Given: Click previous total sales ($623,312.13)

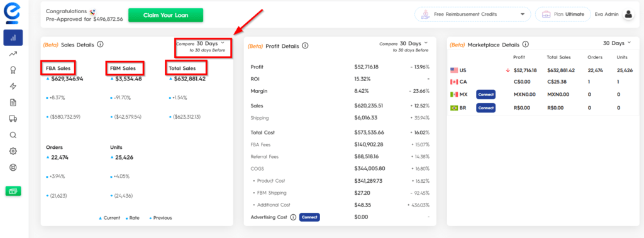Looking at the screenshot, I should (187, 117).
